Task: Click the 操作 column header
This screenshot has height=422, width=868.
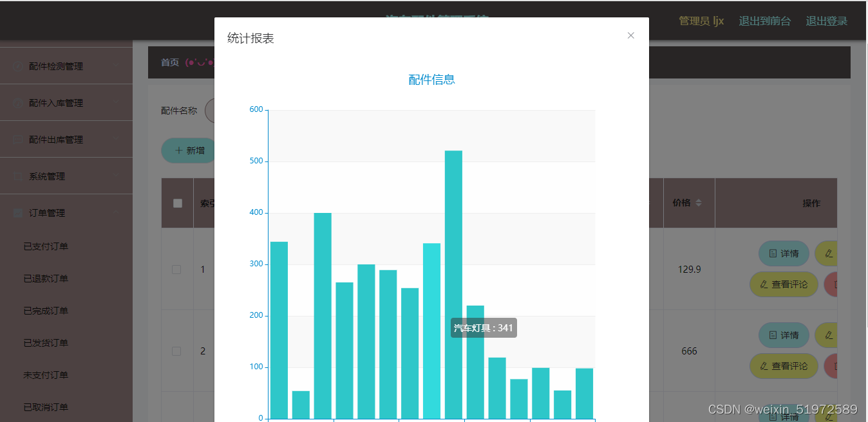Action: 811,203
